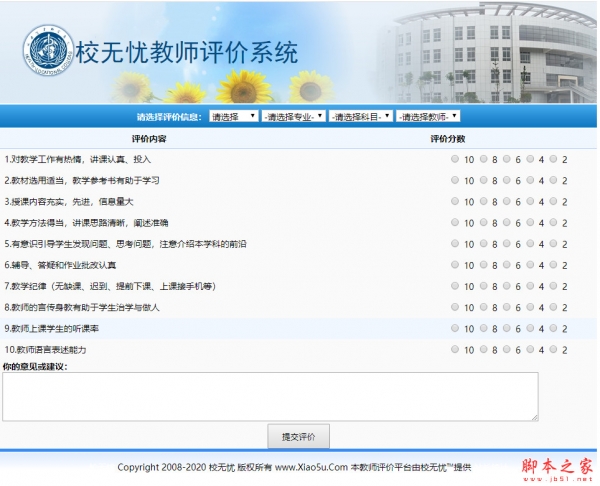The height and width of the screenshot is (486, 600).
Task: Click the 请选择评价信息 label
Action: [169, 117]
